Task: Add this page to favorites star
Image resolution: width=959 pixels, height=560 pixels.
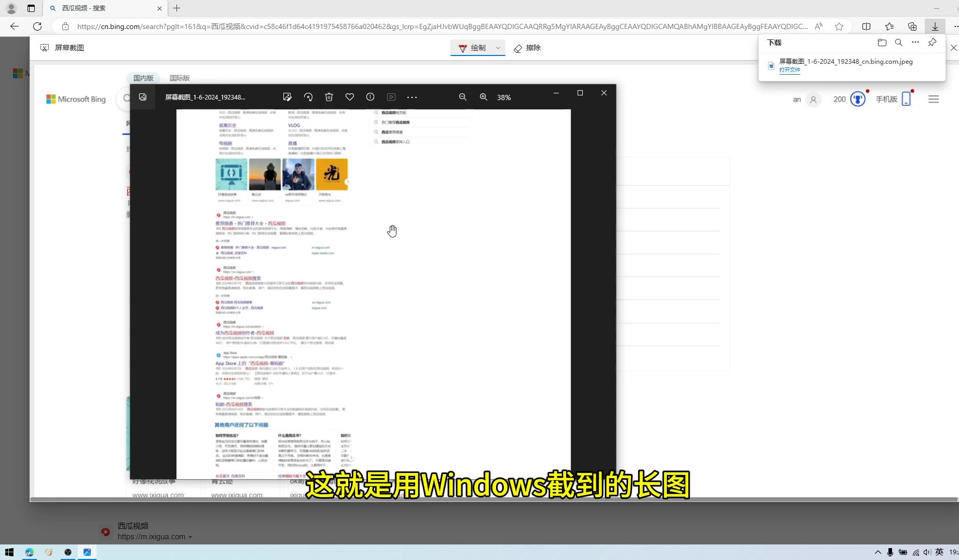Action: (x=839, y=26)
